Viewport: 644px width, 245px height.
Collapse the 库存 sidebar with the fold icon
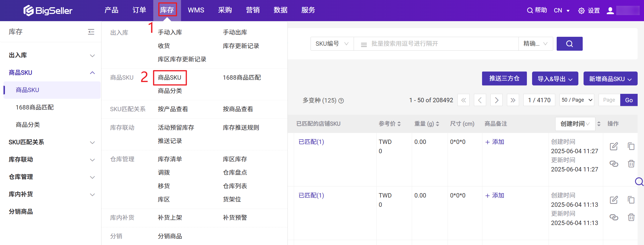(x=91, y=32)
